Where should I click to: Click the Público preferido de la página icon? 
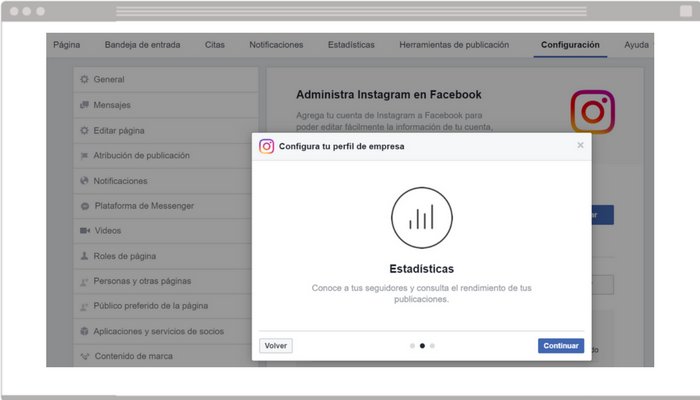[84, 307]
